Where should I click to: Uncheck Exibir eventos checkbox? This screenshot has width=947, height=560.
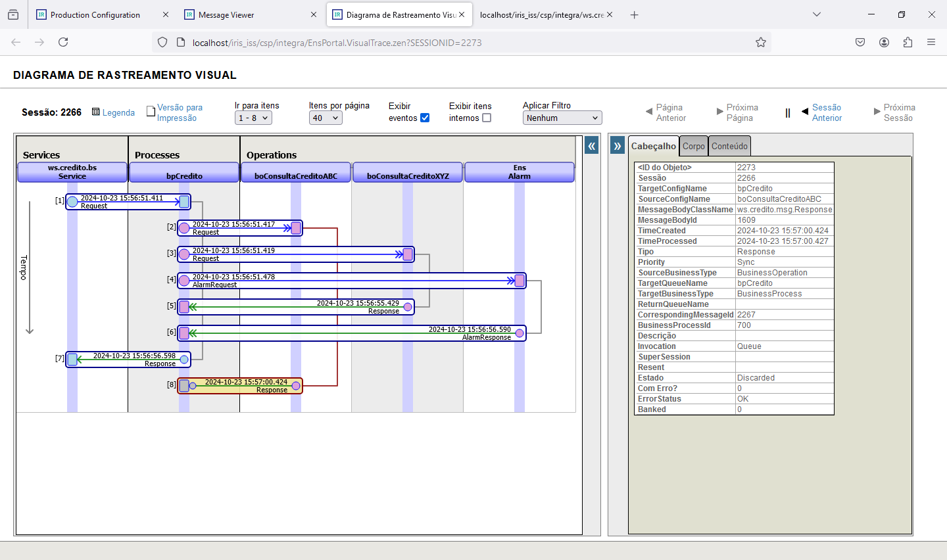pos(425,118)
